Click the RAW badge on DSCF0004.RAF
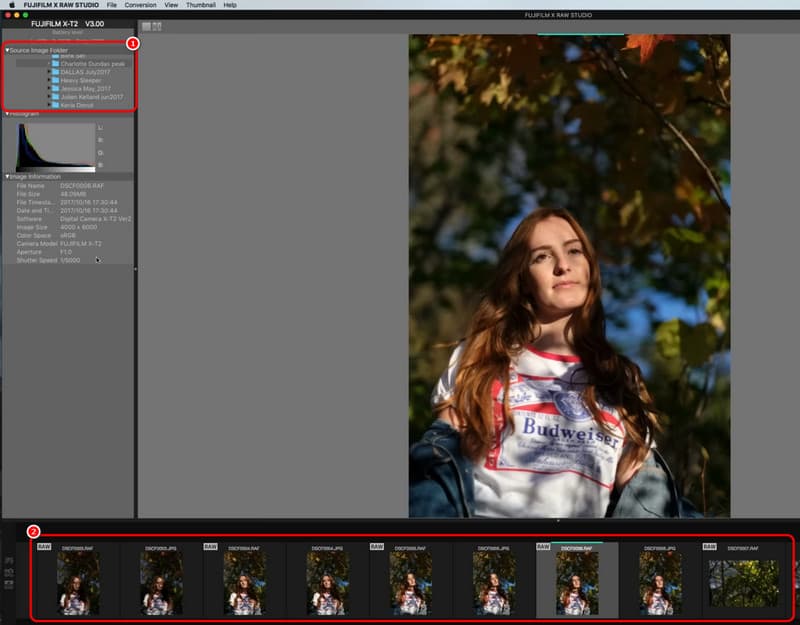The width and height of the screenshot is (800, 625). pos(211,546)
